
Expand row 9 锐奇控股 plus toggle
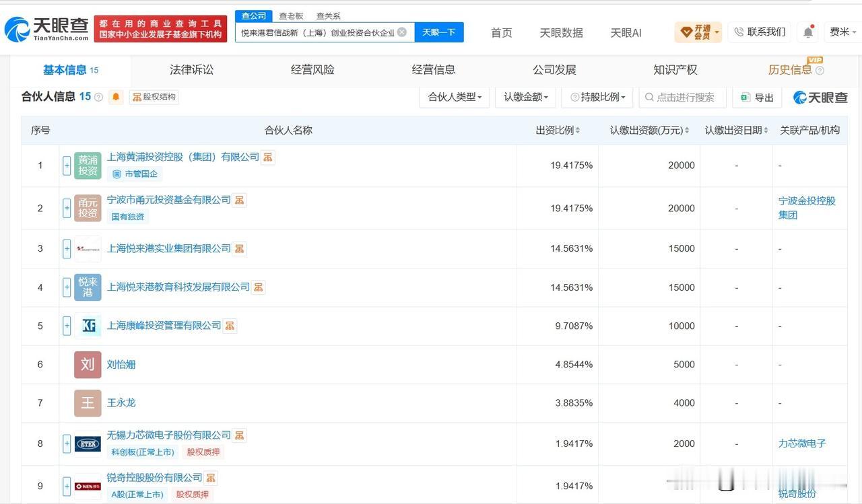67,486
